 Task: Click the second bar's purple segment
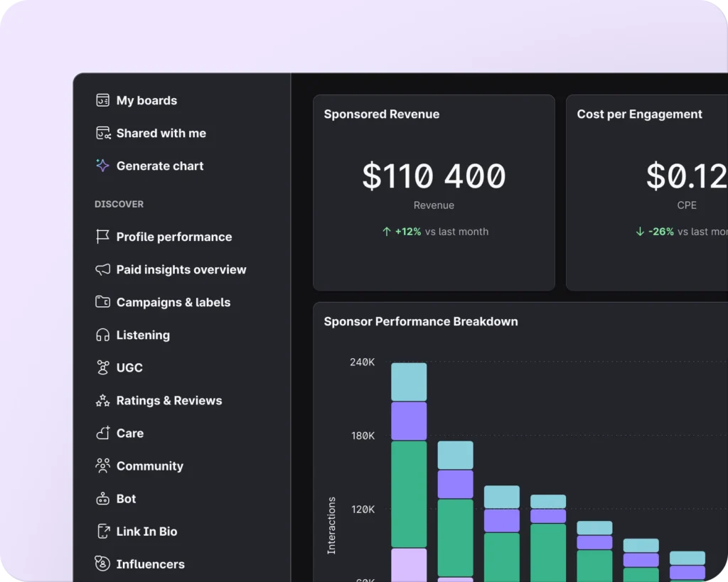pyautogui.click(x=455, y=484)
